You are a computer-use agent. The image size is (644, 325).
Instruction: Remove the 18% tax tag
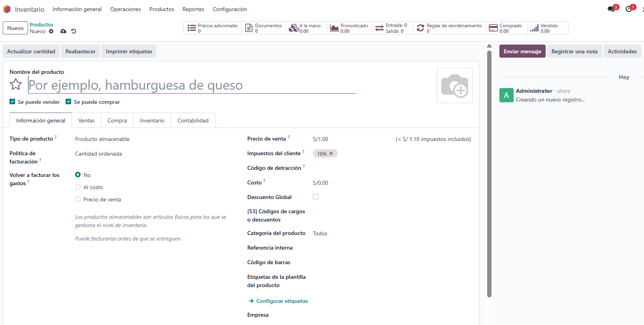pos(331,154)
